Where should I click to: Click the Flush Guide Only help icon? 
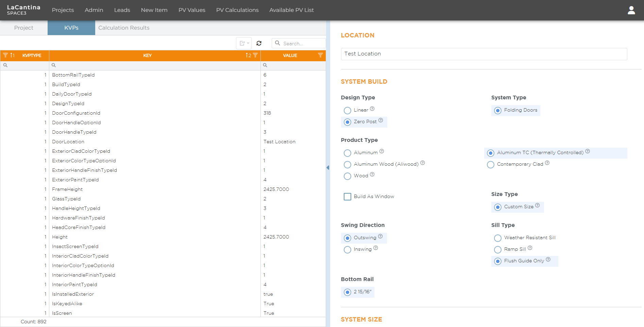pyautogui.click(x=548, y=260)
